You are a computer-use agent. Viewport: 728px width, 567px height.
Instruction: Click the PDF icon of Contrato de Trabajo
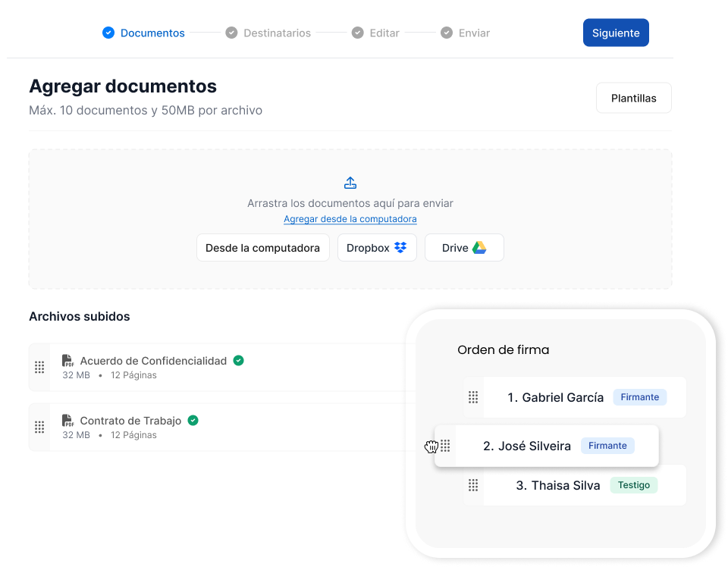[68, 420]
